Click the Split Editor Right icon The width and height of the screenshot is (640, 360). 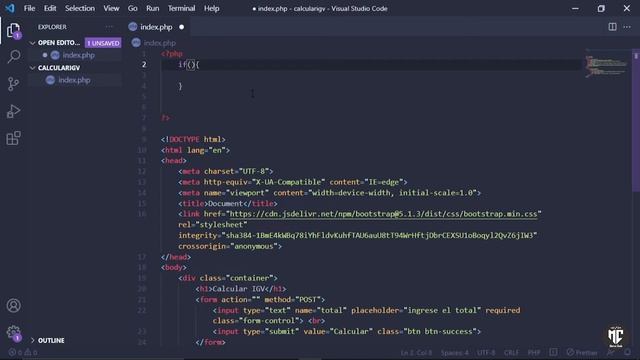click(612, 27)
